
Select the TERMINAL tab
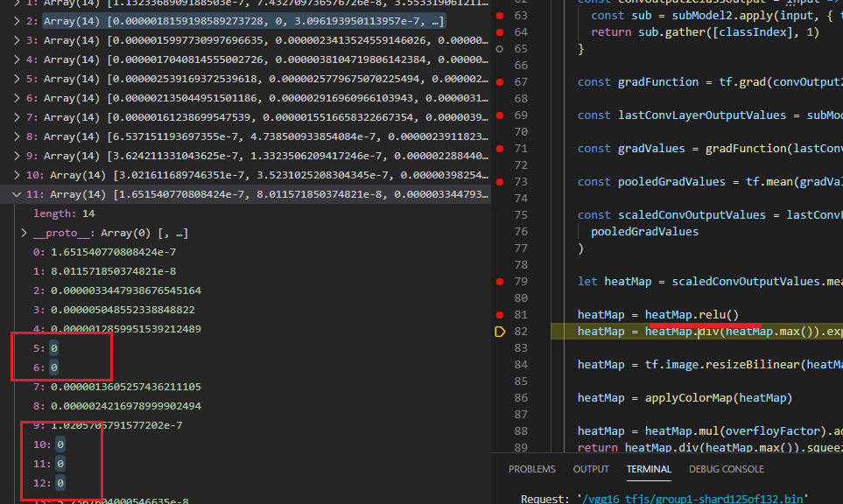649,469
